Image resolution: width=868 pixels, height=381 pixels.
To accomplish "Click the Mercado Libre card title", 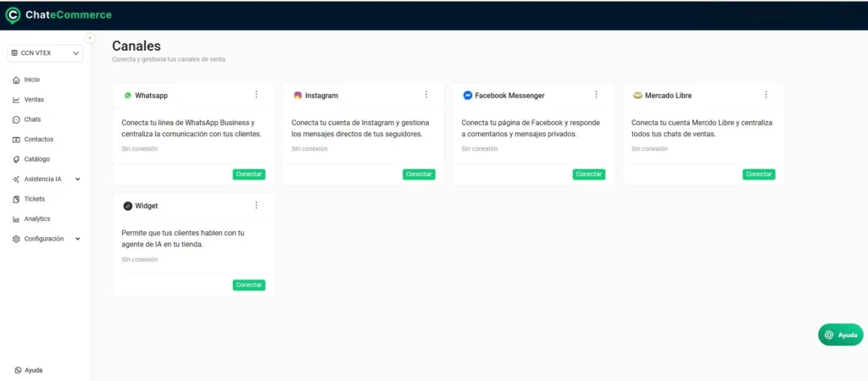I will 668,95.
